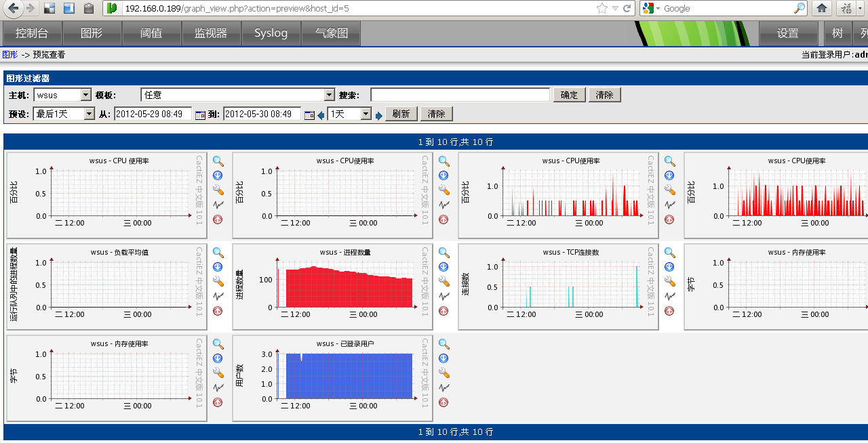Export 进程数量 graph data with blue arrow icon
Screen dimensions: 868x443
[443, 267]
